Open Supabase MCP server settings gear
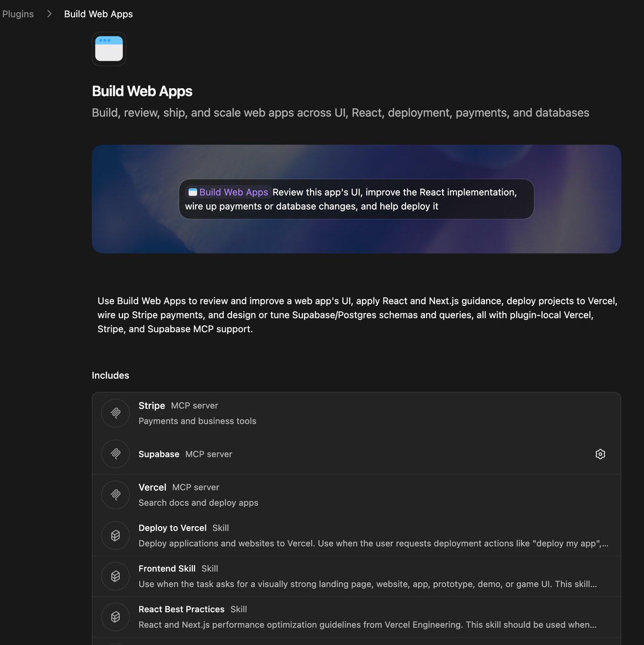Screen dimensions: 644x645 [x=600, y=454]
